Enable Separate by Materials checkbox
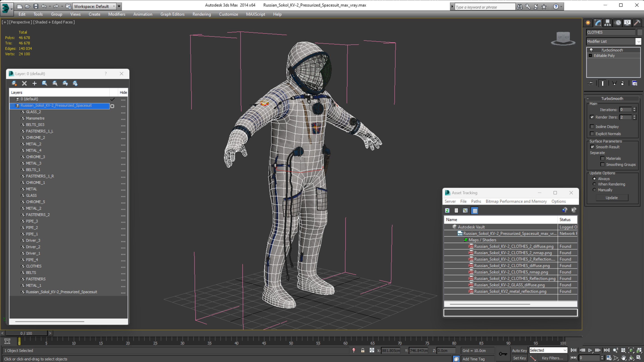 [x=602, y=158]
